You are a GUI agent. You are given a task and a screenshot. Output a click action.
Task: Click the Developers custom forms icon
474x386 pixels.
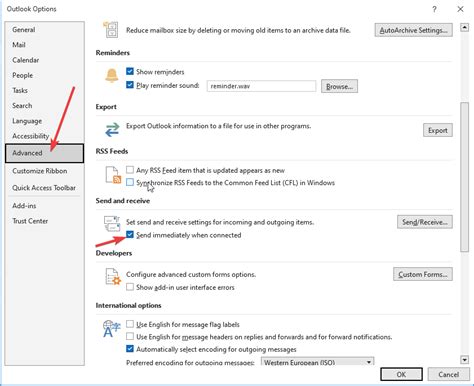pyautogui.click(x=113, y=276)
